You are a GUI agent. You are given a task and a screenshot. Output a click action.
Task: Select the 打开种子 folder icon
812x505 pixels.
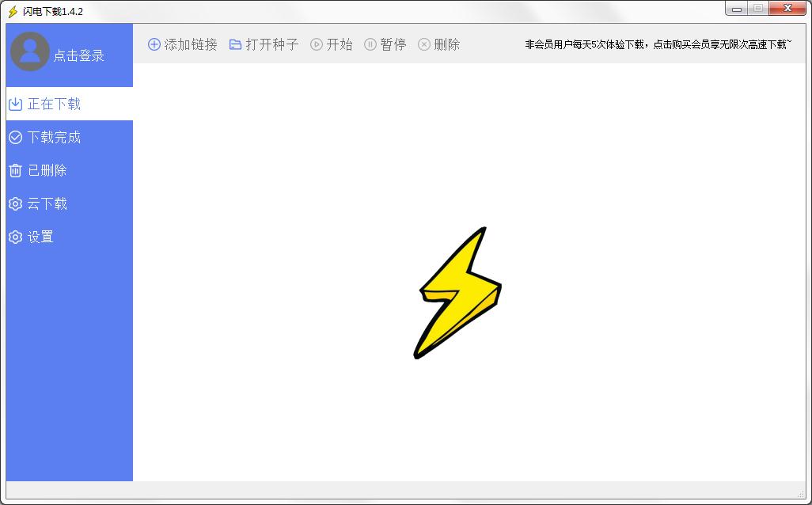pyautogui.click(x=235, y=44)
